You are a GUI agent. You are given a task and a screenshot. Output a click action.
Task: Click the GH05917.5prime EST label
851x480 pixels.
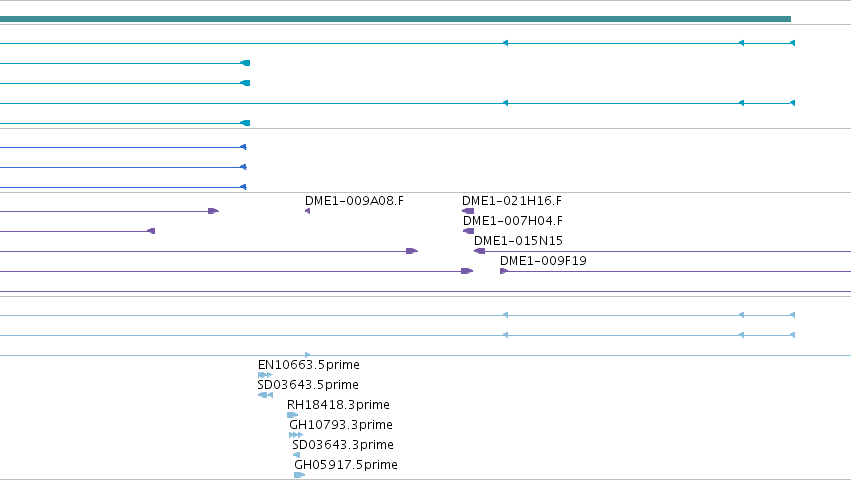[346, 465]
